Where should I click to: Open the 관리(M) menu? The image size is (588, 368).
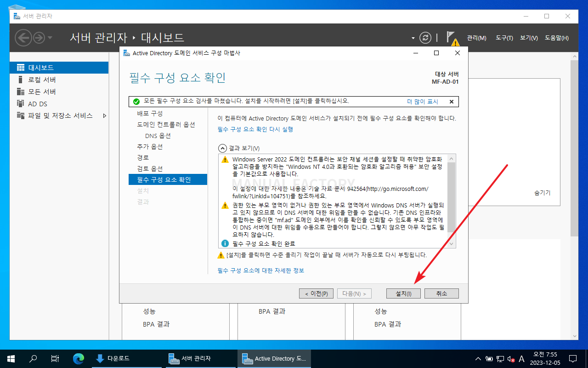coord(476,38)
